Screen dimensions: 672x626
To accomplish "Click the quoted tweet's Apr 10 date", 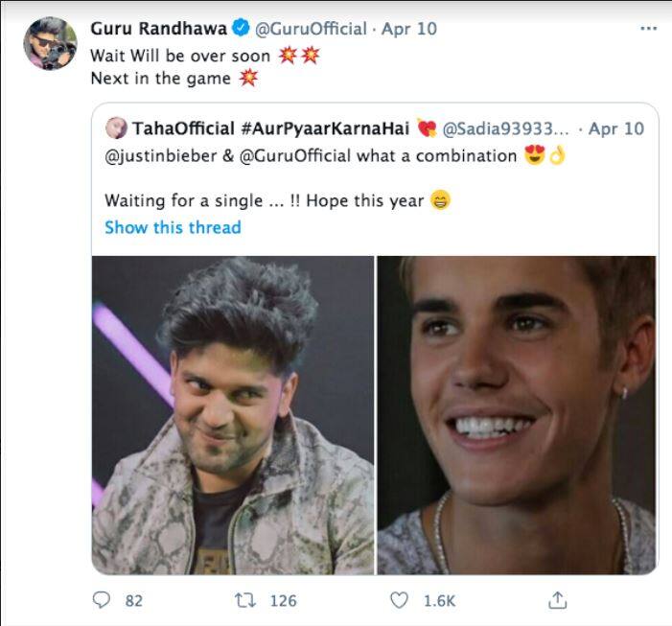I will [x=616, y=129].
